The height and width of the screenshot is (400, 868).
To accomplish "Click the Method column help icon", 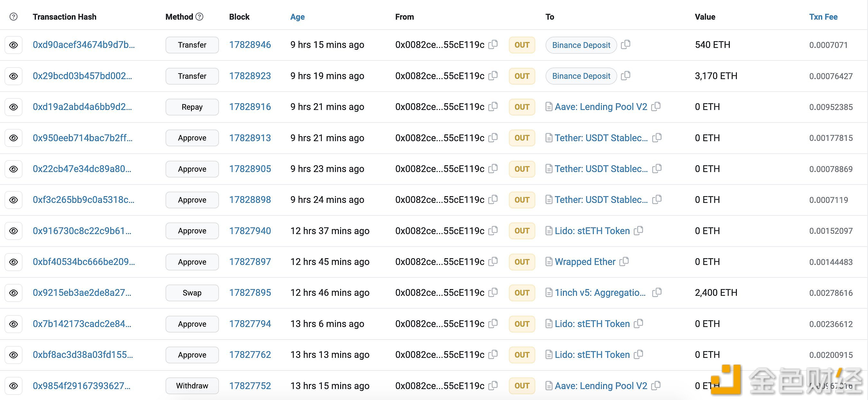I will [x=199, y=16].
